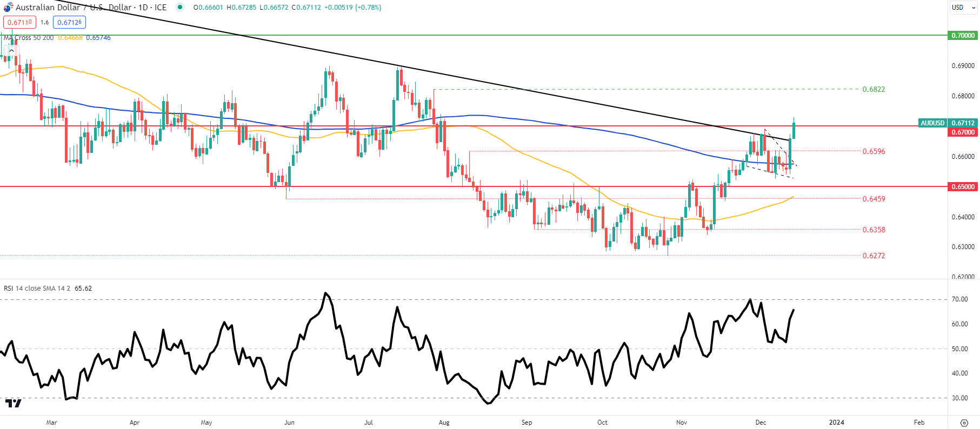Open the USD currency dropdown
This screenshot has width=980, height=429.
[x=963, y=7]
